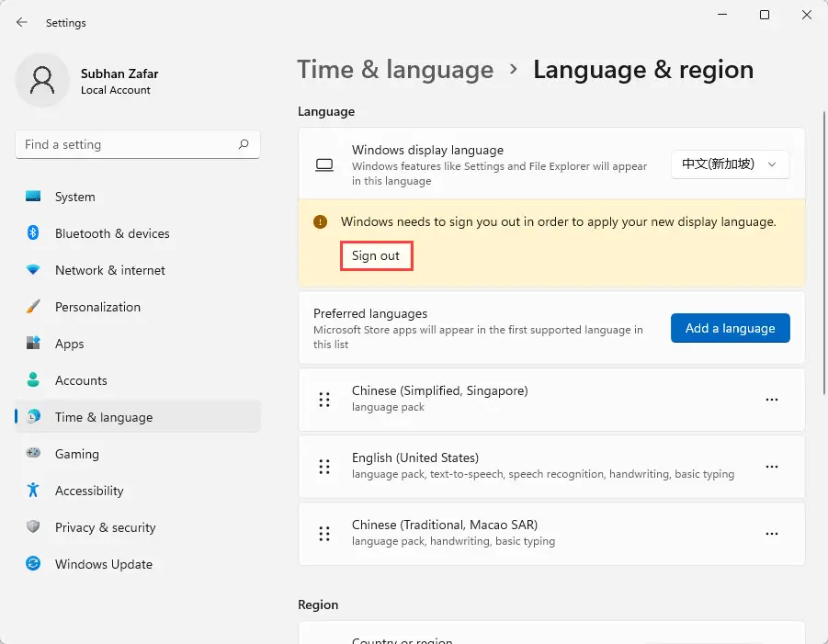
Task: Click Add a language button
Action: click(x=731, y=328)
